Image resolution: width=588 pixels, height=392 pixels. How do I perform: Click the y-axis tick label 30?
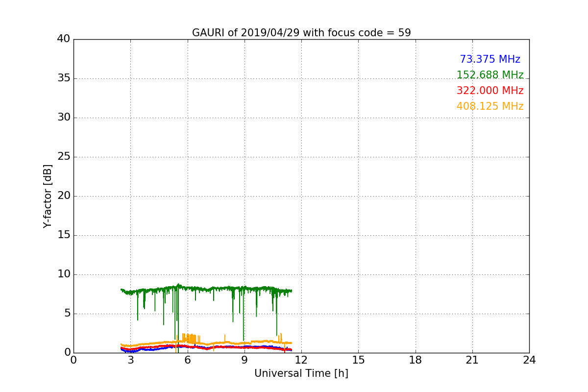coord(64,118)
